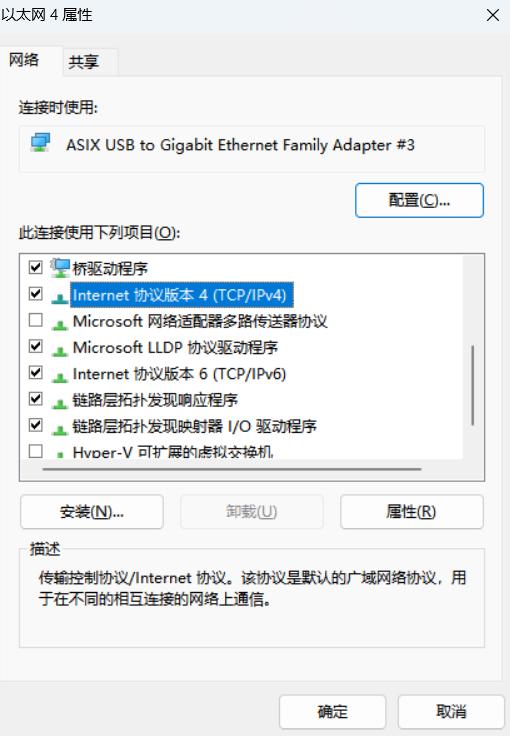Switch to the 共享 tab
Image resolution: width=510 pixels, height=736 pixels.
tap(84, 62)
